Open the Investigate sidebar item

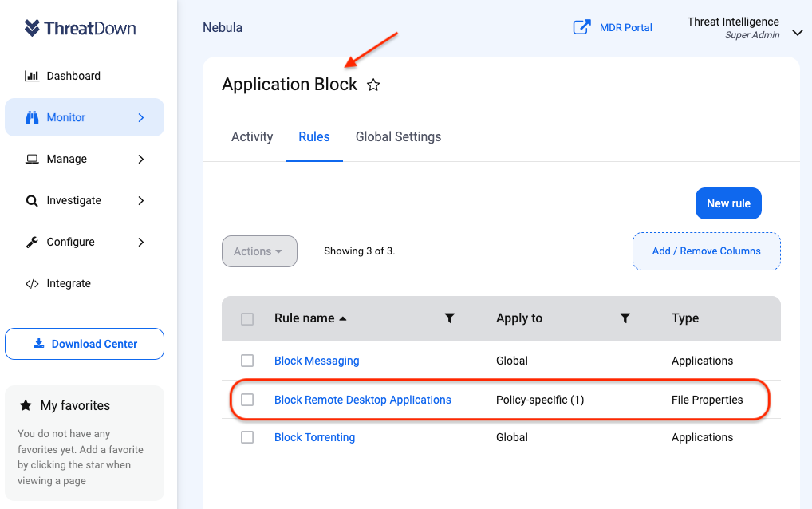click(x=74, y=200)
